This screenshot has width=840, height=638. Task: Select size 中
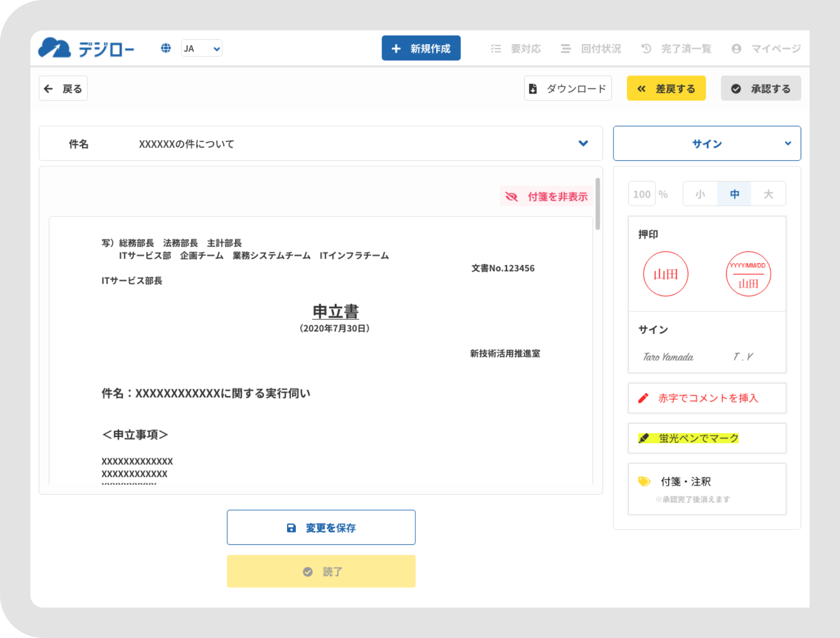point(734,194)
